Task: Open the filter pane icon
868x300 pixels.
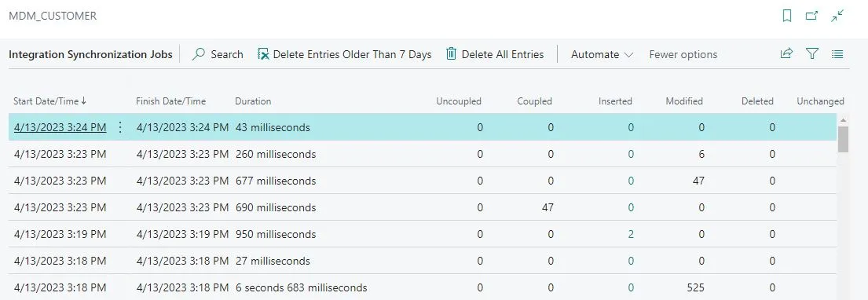Action: (x=812, y=53)
